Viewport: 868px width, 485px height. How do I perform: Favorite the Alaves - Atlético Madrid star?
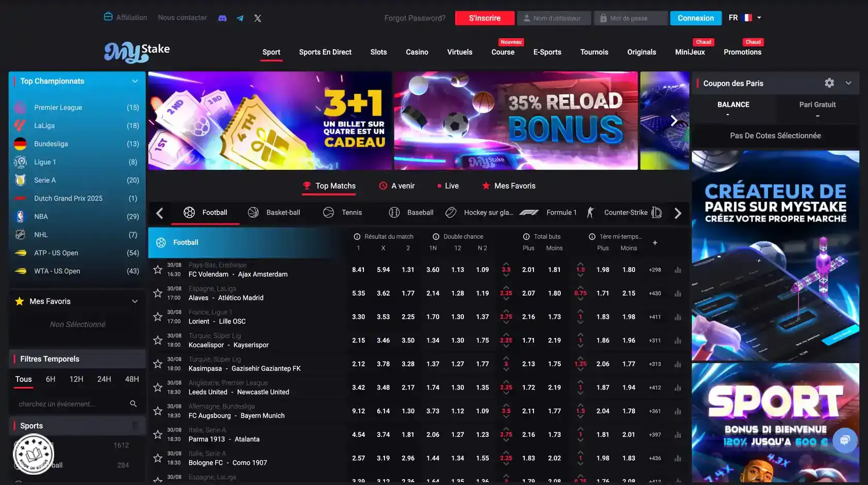(x=158, y=293)
